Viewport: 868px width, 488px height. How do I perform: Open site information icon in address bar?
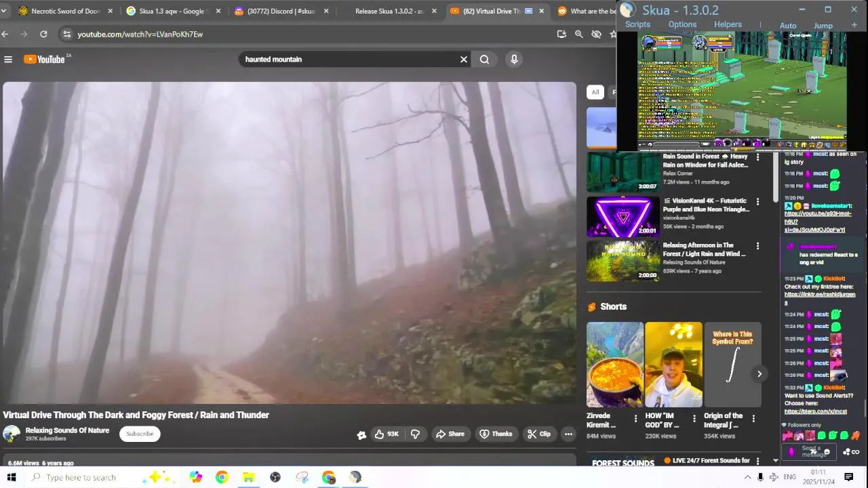pos(66,34)
